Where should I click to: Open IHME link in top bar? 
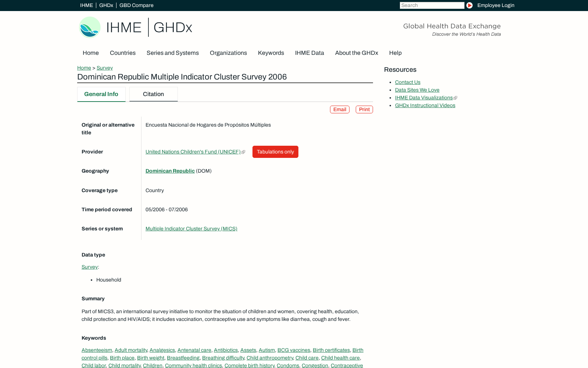[86, 5]
